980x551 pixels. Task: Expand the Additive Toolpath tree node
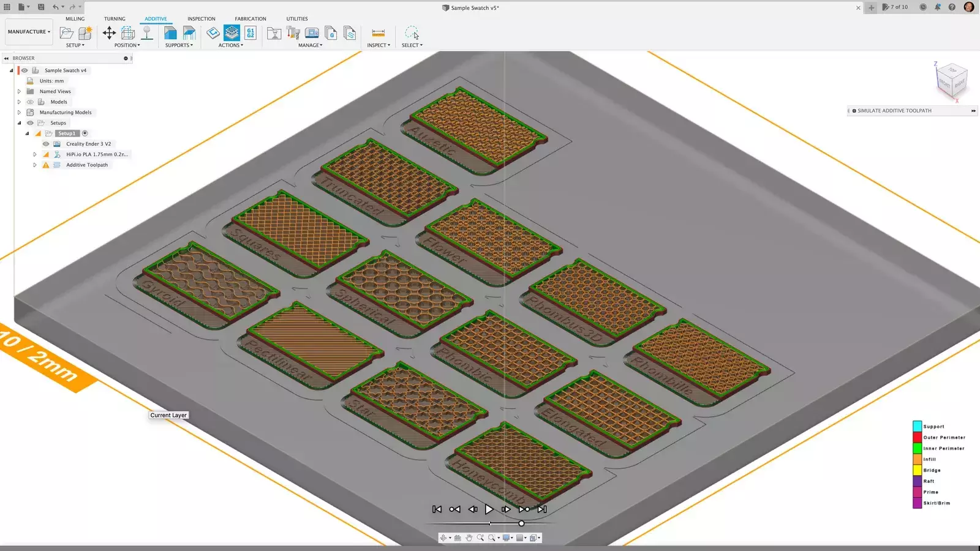click(35, 165)
